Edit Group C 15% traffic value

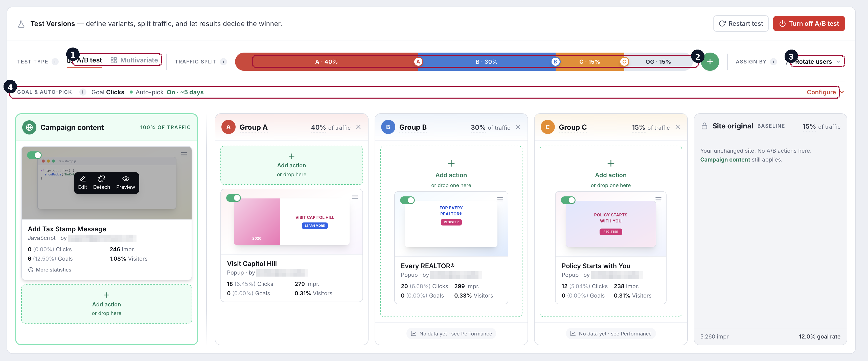tap(638, 127)
